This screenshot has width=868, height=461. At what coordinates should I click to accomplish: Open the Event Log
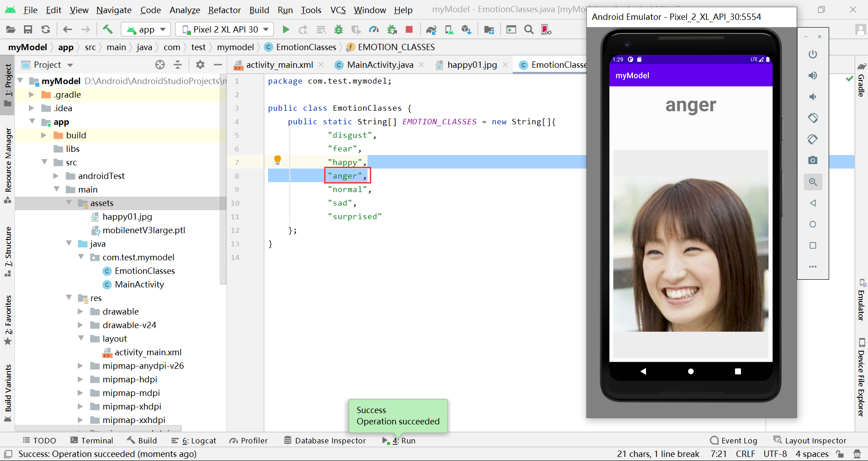click(x=733, y=441)
